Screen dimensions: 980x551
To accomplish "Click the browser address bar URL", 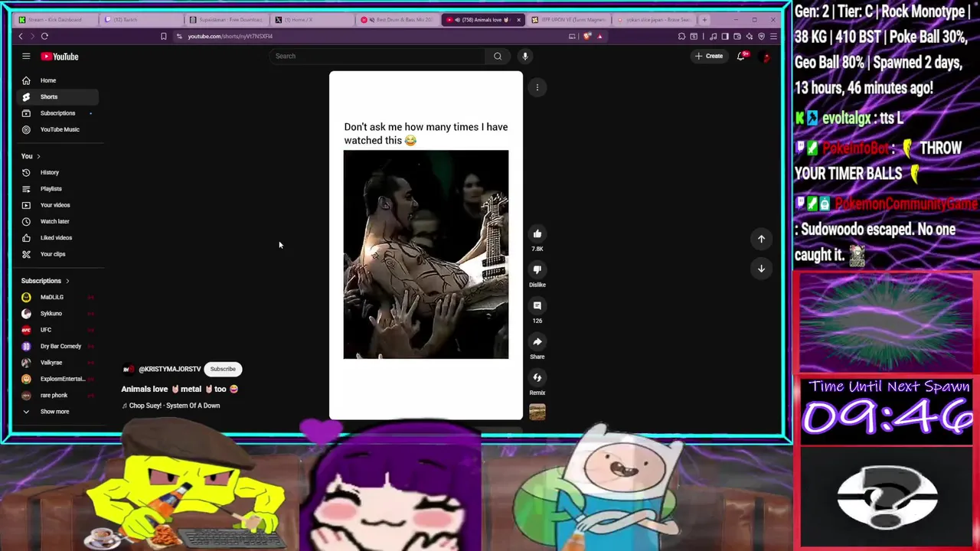I will point(230,36).
